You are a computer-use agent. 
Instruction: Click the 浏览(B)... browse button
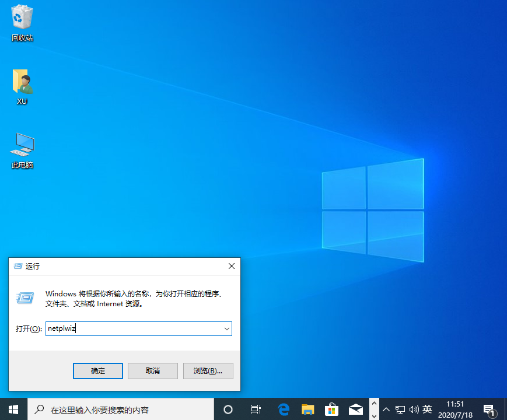pyautogui.click(x=208, y=370)
